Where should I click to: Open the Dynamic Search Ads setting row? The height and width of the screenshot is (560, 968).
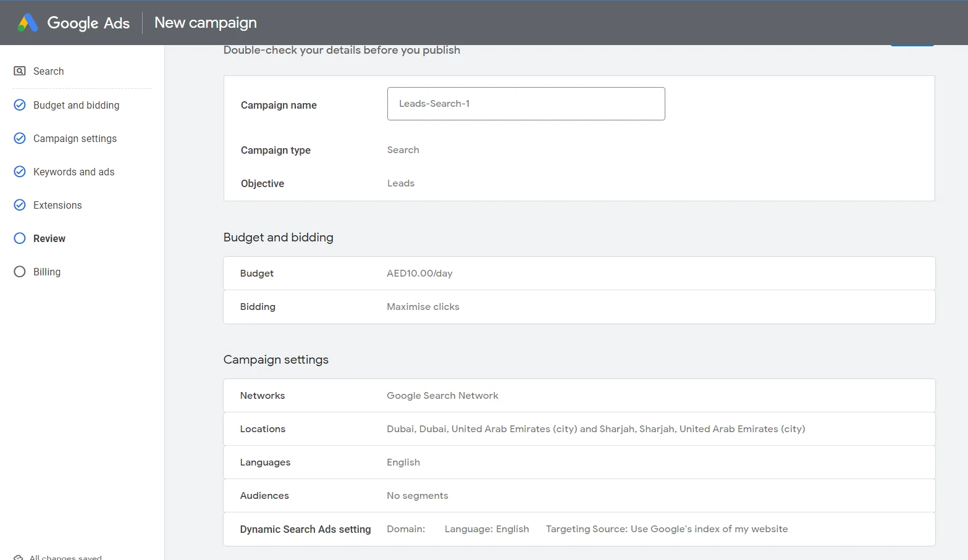pyautogui.click(x=579, y=529)
